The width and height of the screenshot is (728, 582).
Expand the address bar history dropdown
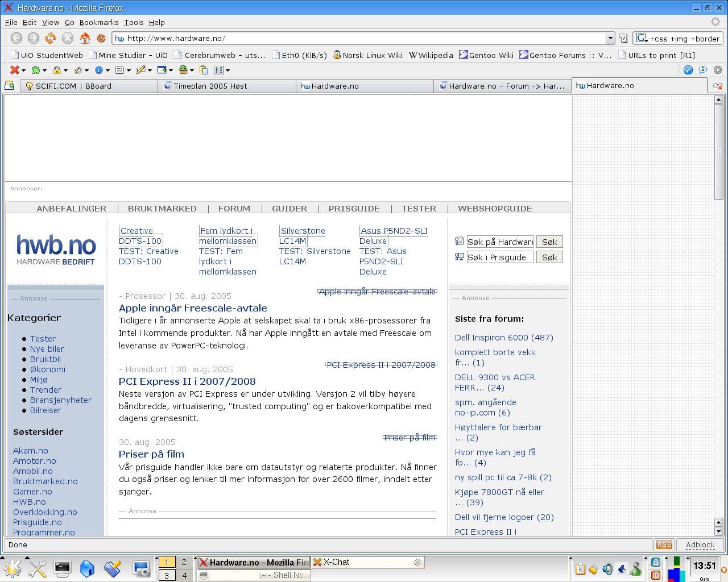click(610, 38)
